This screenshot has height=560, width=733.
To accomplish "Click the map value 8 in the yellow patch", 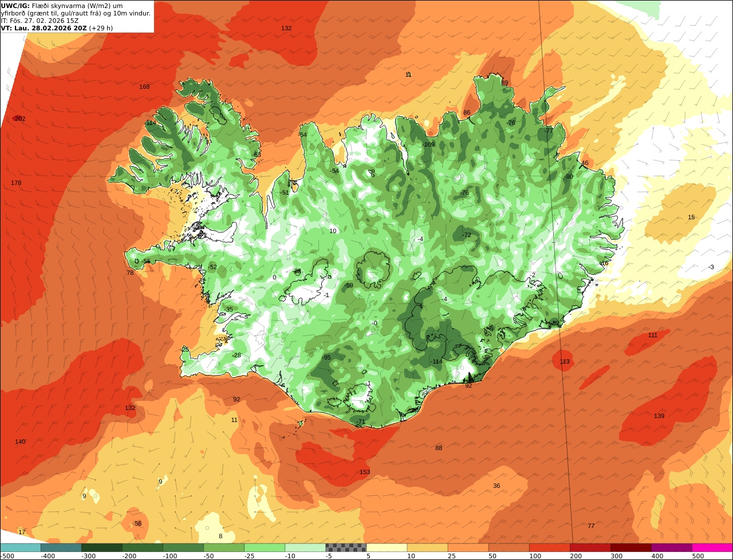I will 220,536.
